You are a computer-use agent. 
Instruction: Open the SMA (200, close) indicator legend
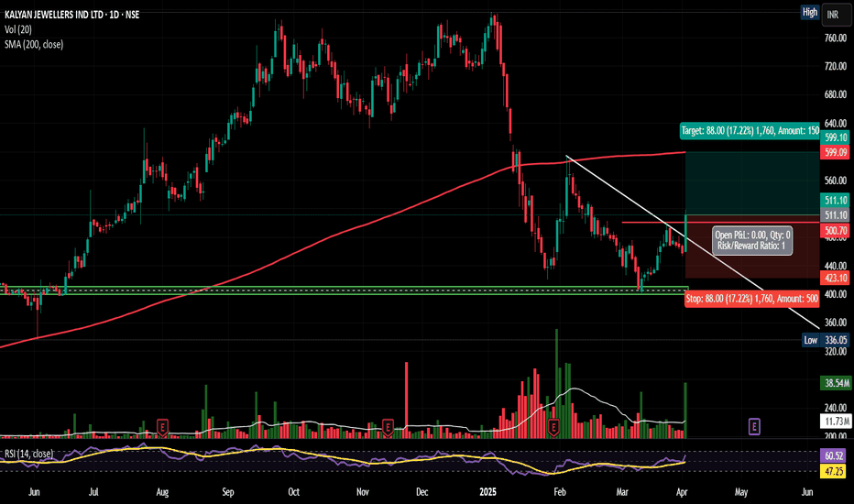(x=34, y=44)
